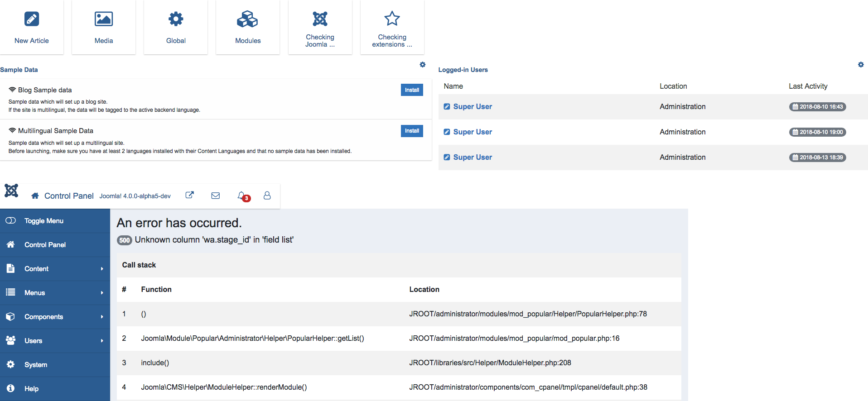Open site preview external link icon
Viewport: 868px width, 401px height.
coord(190,195)
